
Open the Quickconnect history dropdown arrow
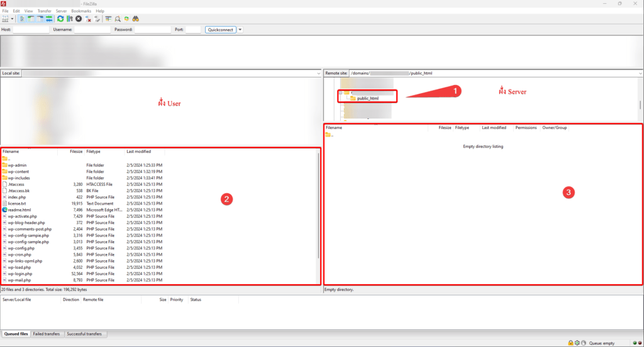coord(240,30)
